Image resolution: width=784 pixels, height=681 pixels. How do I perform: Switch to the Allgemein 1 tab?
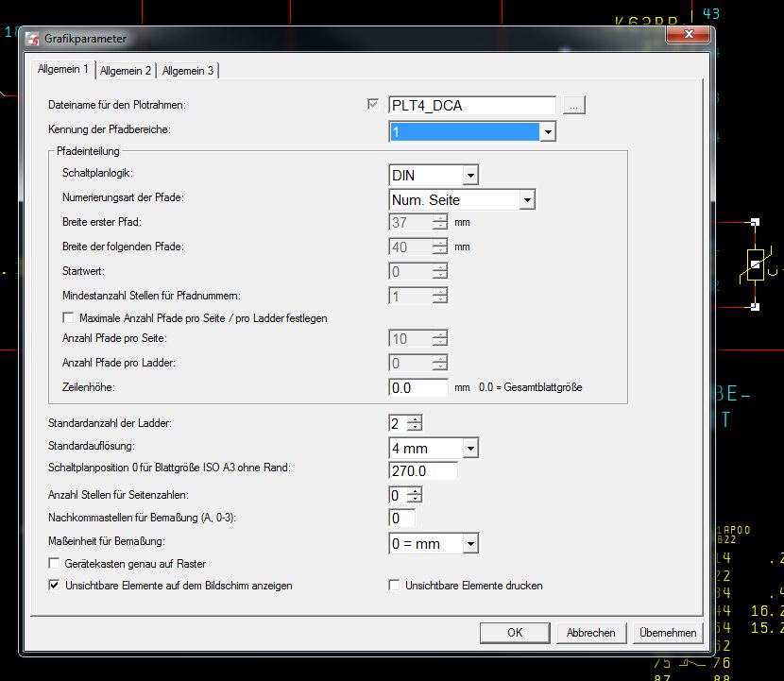63,69
